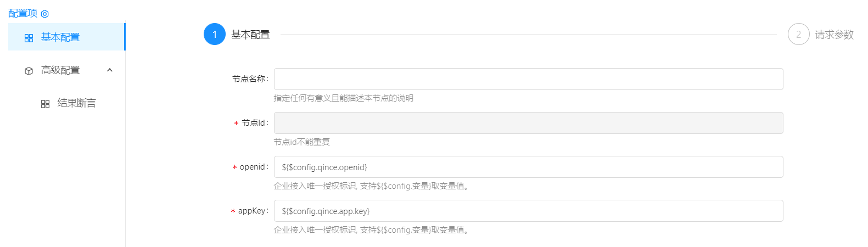Click the appKey field label
Image resolution: width=868 pixels, height=247 pixels.
[x=252, y=211]
